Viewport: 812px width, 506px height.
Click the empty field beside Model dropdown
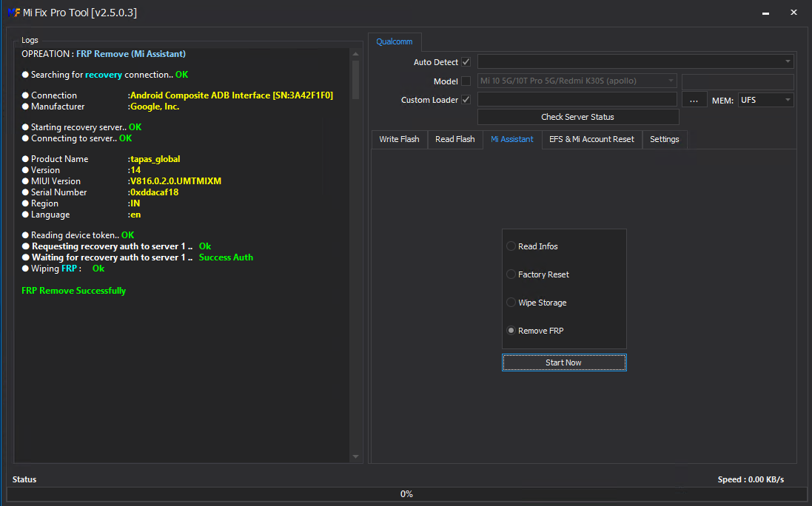click(738, 81)
